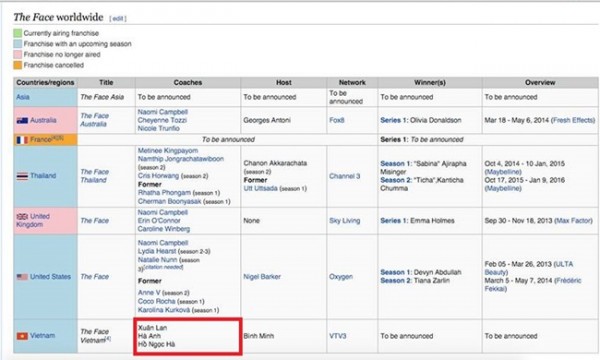Click the Australia flag icon

tap(22, 121)
